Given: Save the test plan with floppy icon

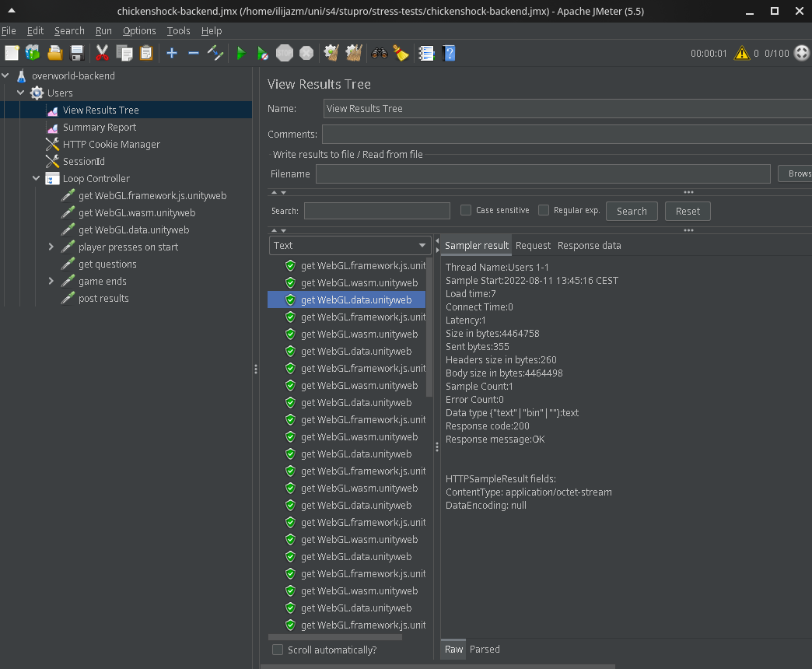Looking at the screenshot, I should 77,53.
